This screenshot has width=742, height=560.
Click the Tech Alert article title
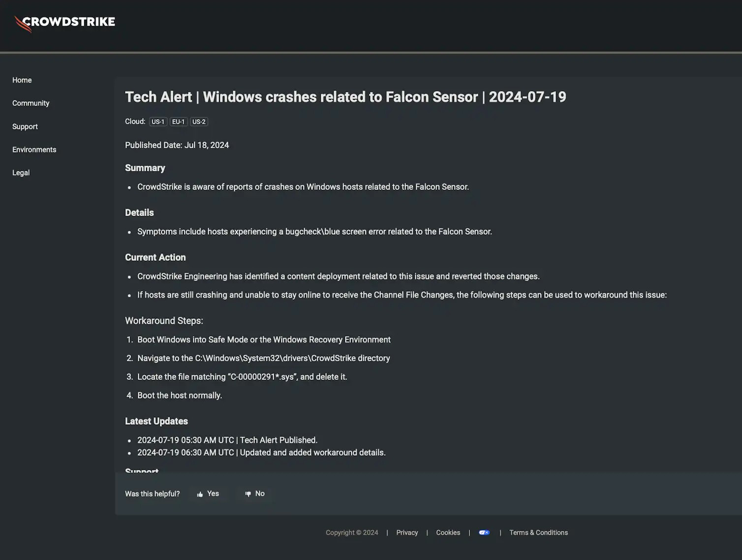(345, 97)
